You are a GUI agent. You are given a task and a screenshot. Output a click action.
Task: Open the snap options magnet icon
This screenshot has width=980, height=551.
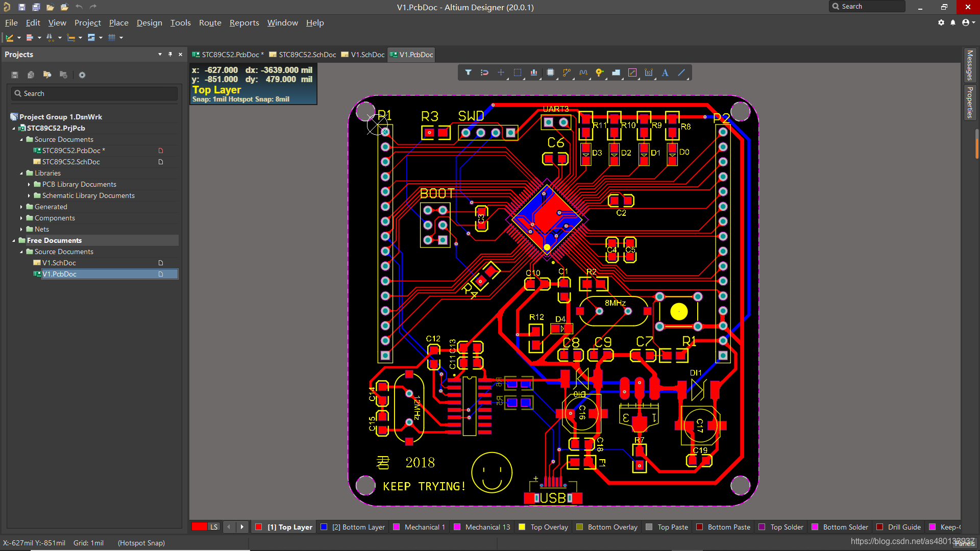pos(484,72)
